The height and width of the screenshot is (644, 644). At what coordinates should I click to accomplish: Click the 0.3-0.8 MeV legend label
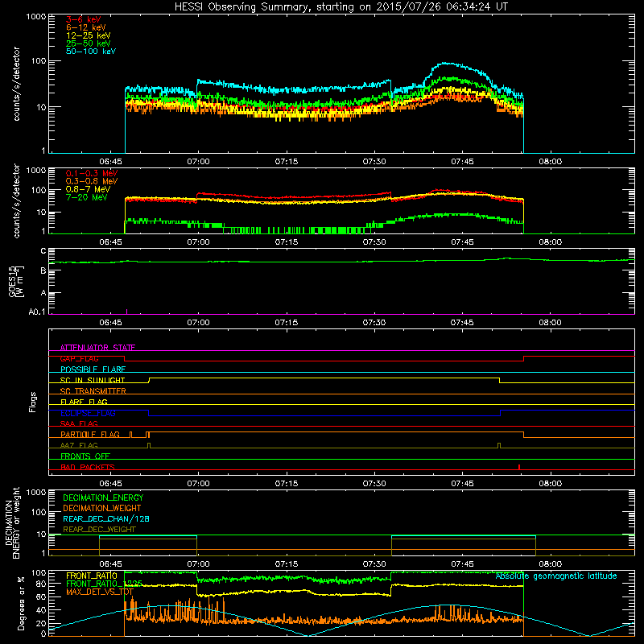click(92, 181)
